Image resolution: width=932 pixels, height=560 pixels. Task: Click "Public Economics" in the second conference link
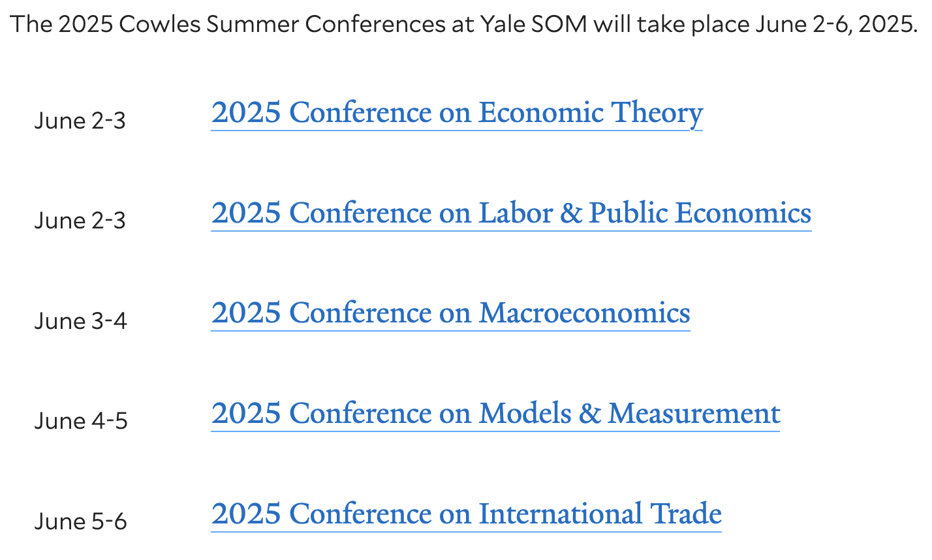[700, 213]
